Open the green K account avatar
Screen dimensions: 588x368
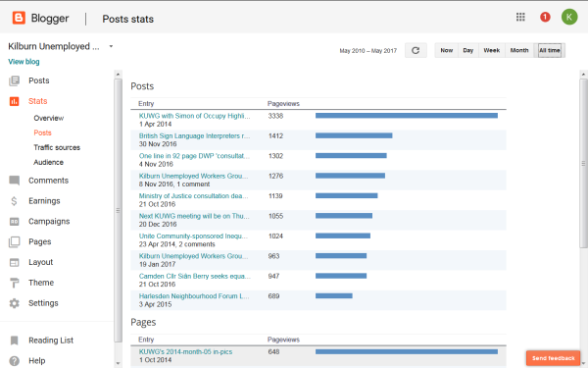pyautogui.click(x=569, y=17)
